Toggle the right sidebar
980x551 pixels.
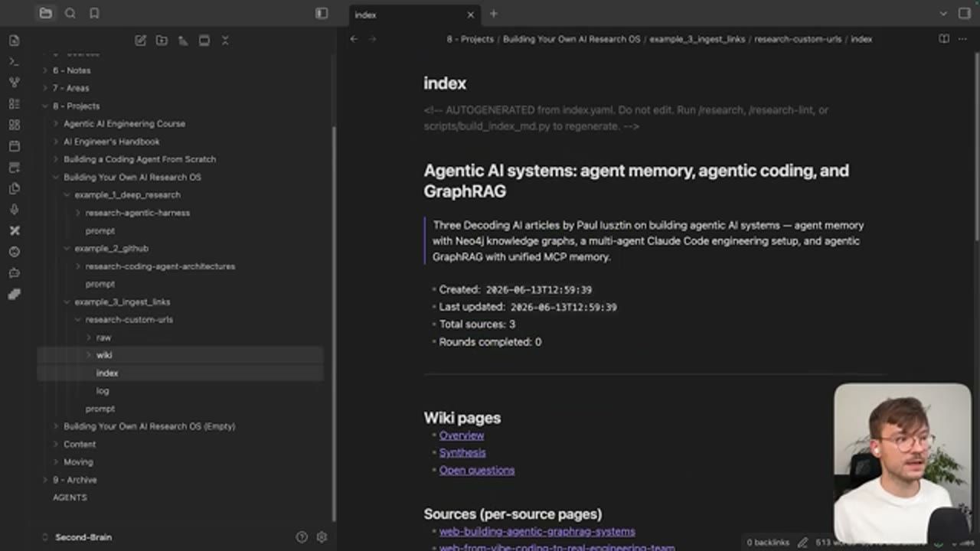pos(965,14)
